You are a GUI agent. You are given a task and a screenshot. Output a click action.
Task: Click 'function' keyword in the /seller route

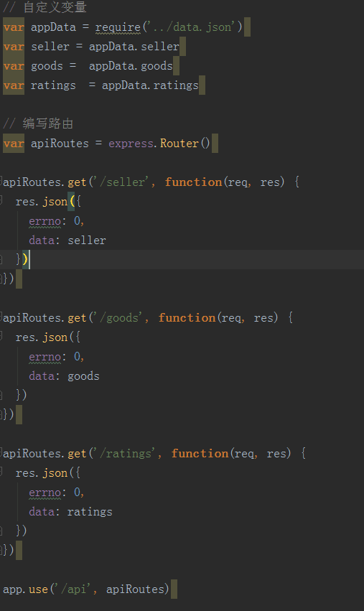pos(193,182)
